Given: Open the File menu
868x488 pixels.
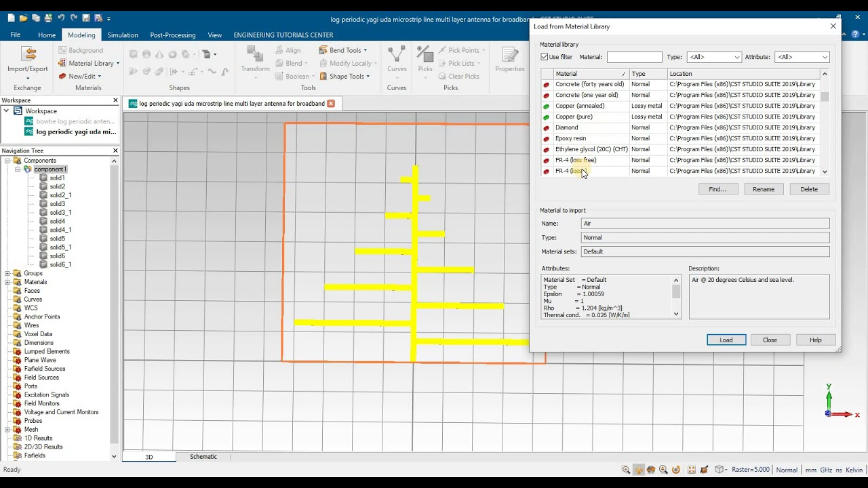Looking at the screenshot, I should coord(16,35).
